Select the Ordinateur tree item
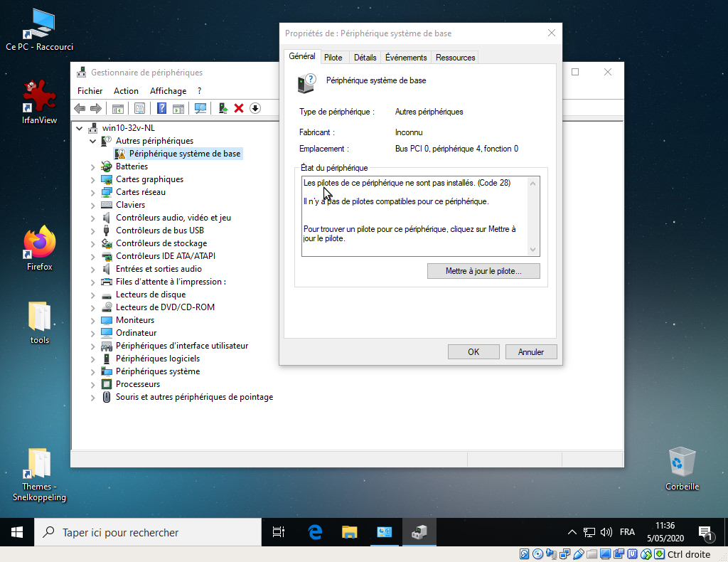The image size is (728, 562). pyautogui.click(x=136, y=333)
